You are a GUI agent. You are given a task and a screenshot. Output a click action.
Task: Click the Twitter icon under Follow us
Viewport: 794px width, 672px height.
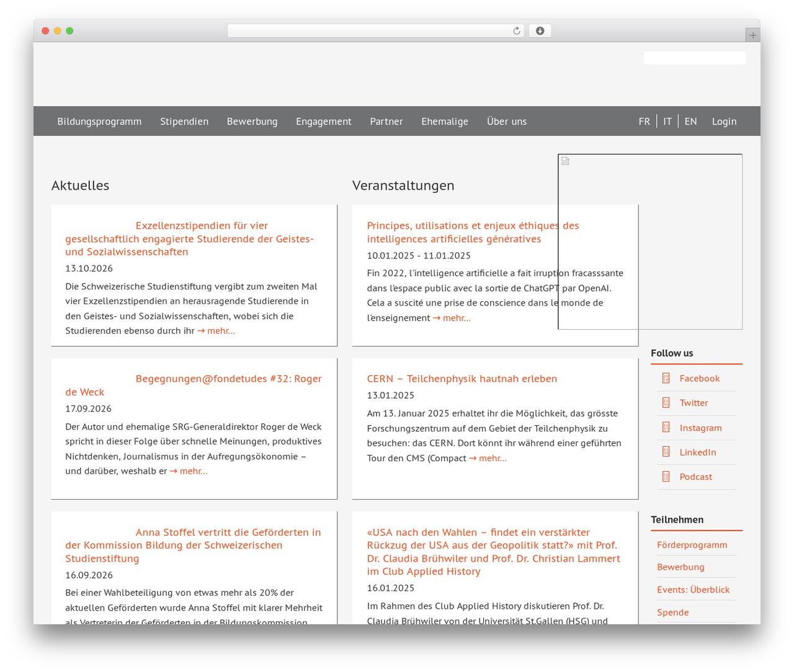click(x=666, y=403)
